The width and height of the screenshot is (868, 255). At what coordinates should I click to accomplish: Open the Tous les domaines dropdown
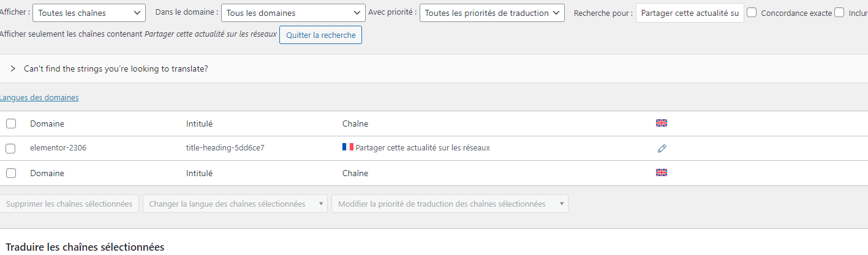[x=293, y=13]
